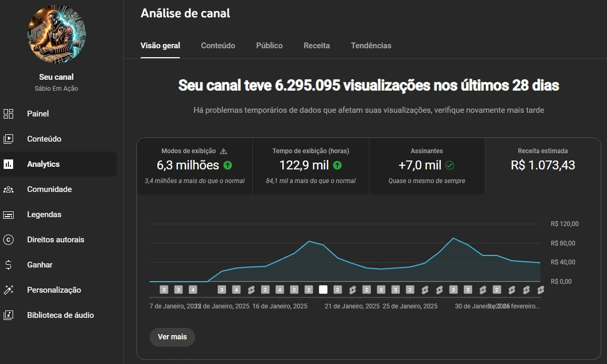
Task: Select the Conteúdo tab in Análise de canal
Action: tap(218, 46)
